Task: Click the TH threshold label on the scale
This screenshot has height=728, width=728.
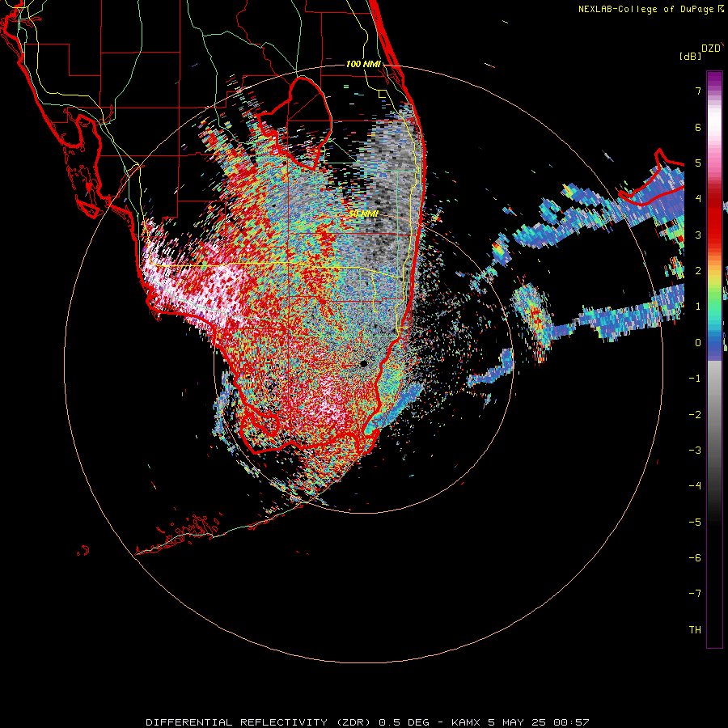Action: click(695, 630)
